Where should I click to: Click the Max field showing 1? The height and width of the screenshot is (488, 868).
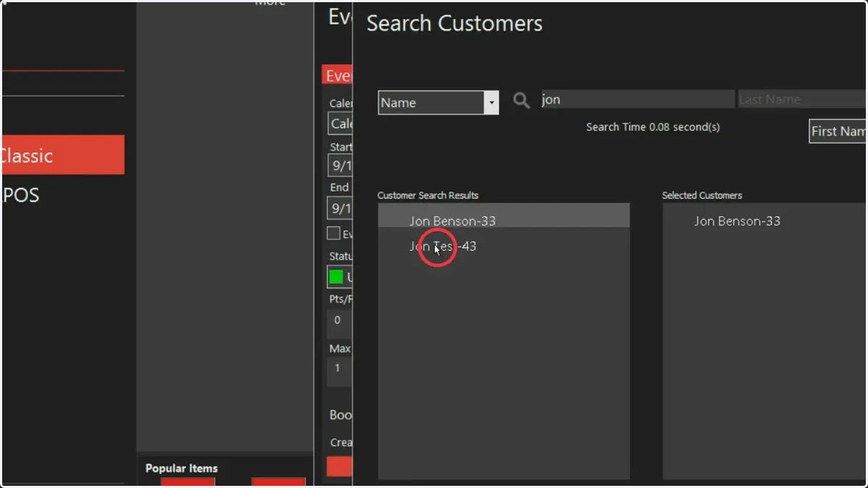340,370
